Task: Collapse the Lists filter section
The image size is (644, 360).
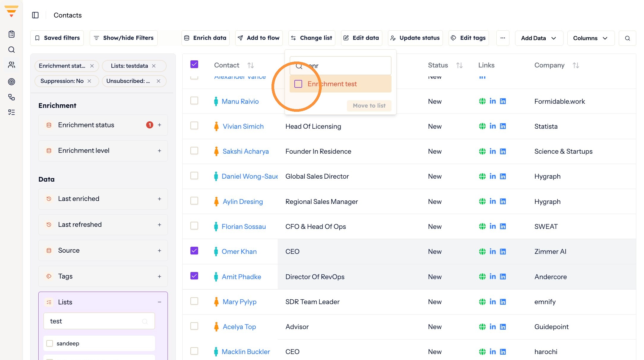Action: click(x=160, y=302)
